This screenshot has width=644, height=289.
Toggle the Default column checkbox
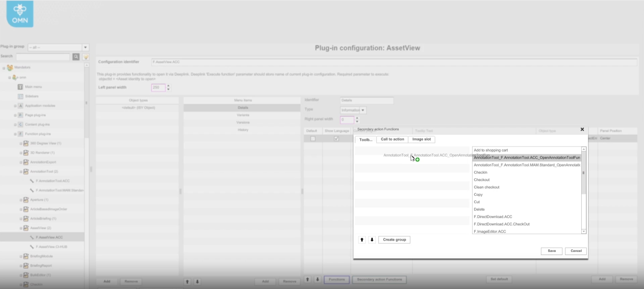[313, 139]
